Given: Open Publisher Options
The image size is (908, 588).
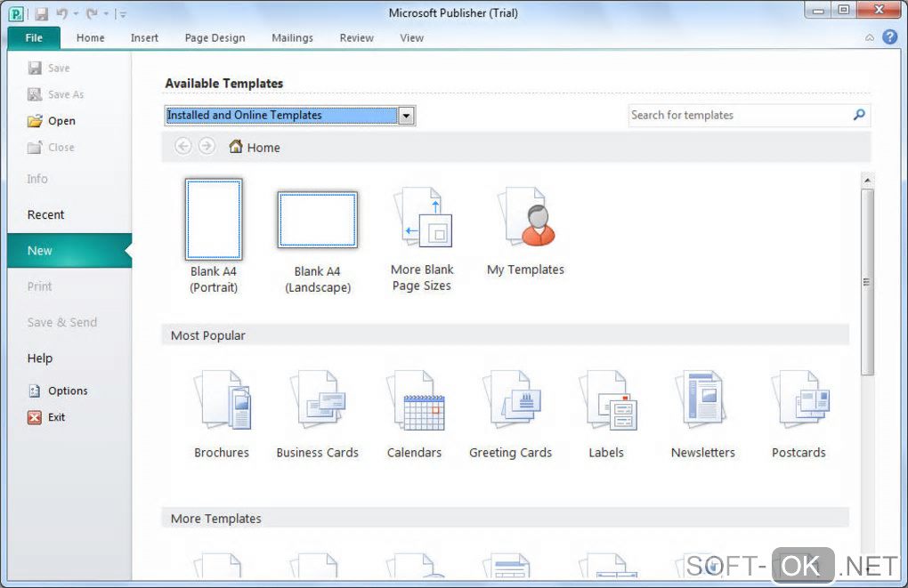Looking at the screenshot, I should (x=58, y=391).
